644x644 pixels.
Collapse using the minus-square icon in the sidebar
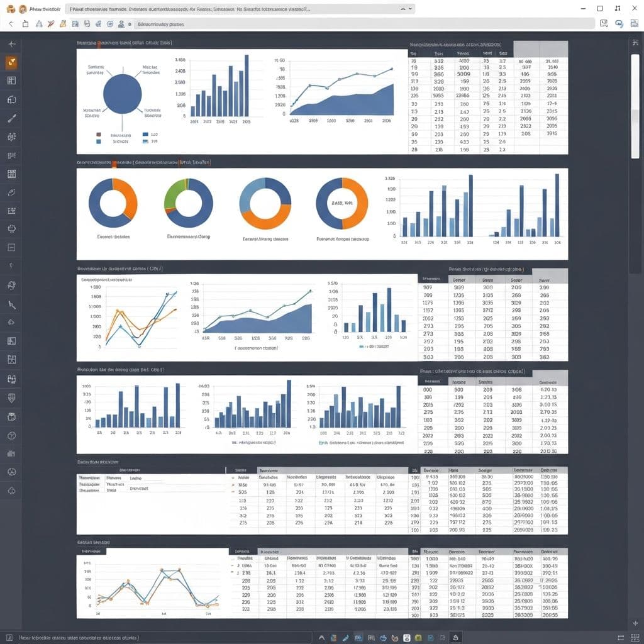click(11, 248)
